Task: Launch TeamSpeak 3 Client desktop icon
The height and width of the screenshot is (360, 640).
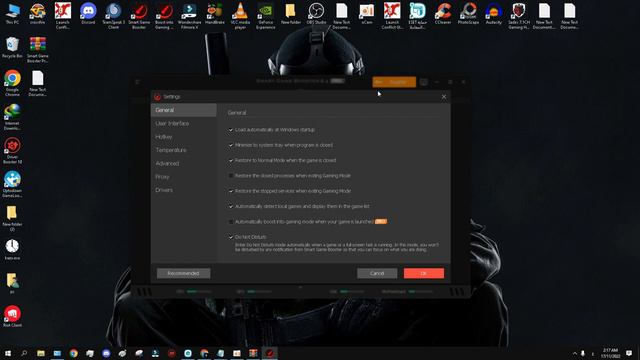Action: [x=113, y=16]
